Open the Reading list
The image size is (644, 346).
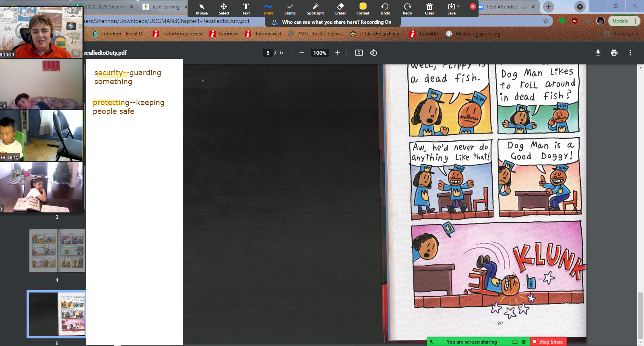point(621,34)
